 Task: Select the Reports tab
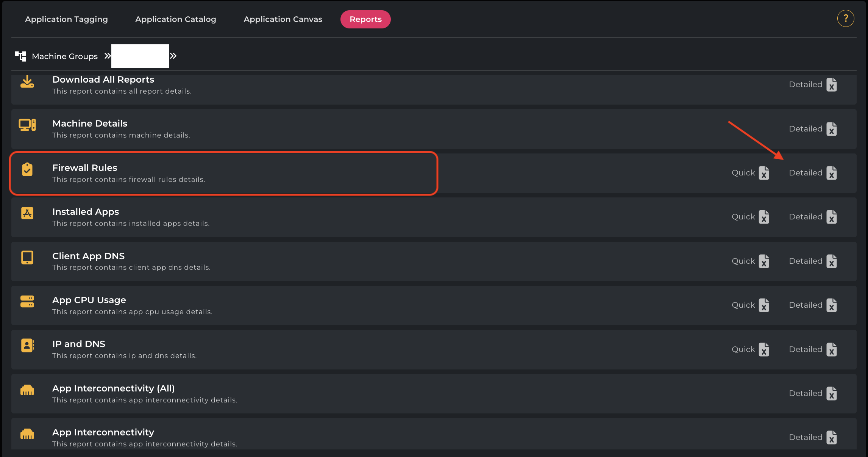(x=365, y=19)
